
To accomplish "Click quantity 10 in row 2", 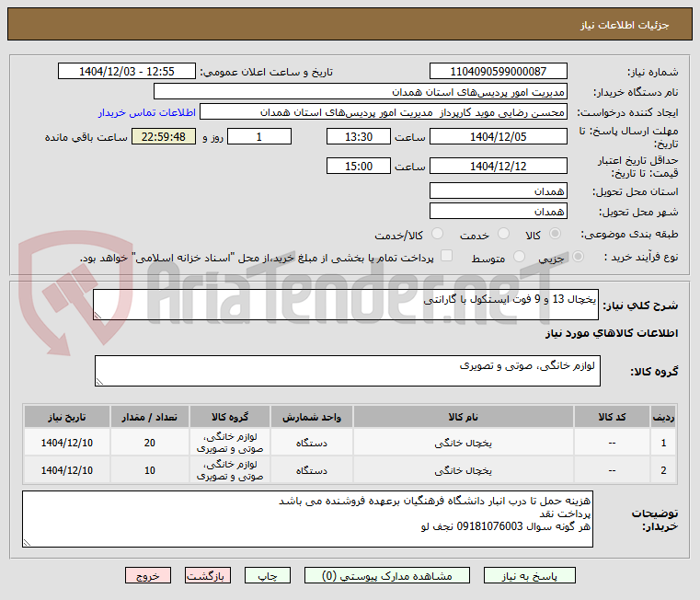I will pyautogui.click(x=150, y=470).
